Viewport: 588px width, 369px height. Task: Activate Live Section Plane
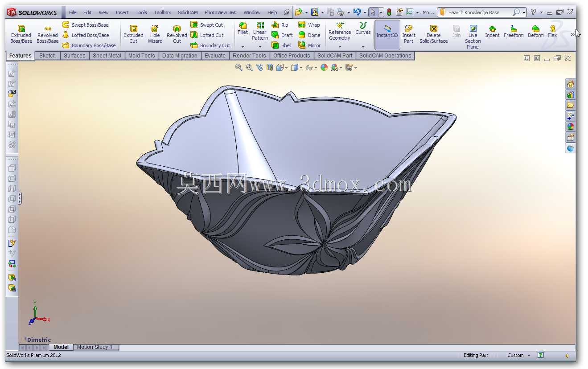point(473,37)
